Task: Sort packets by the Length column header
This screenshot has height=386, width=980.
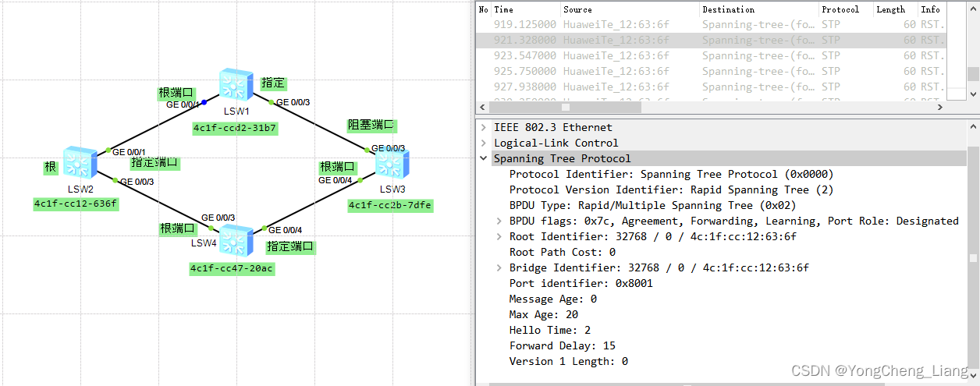Action: click(895, 9)
